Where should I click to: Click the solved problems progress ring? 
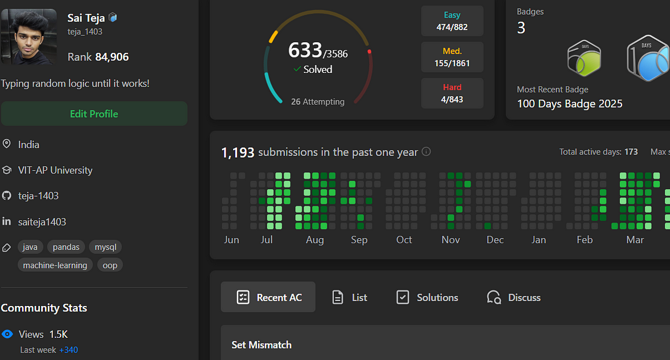318,58
